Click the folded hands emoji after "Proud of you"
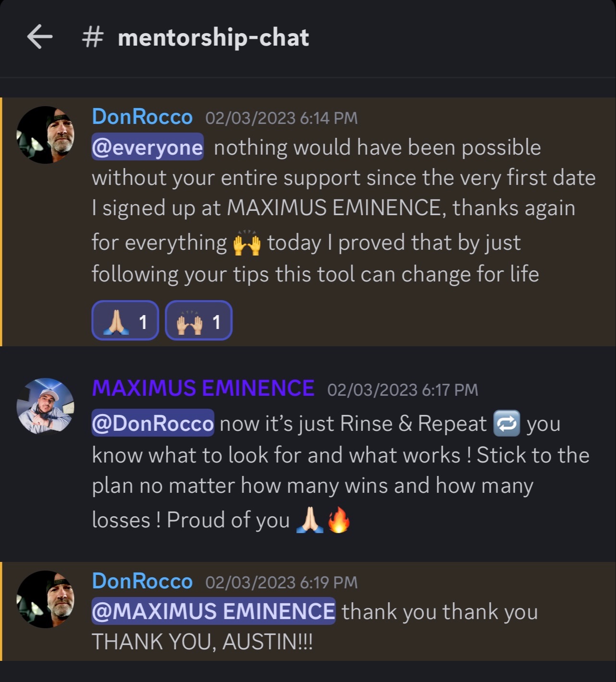Screen dimensions: 616x682 click(x=308, y=521)
